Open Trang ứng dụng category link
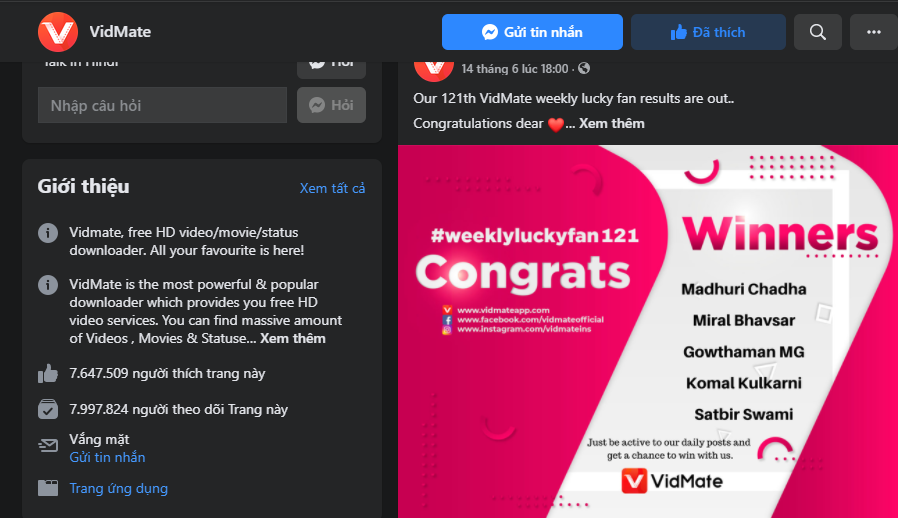The width and height of the screenshot is (898, 518). point(119,488)
